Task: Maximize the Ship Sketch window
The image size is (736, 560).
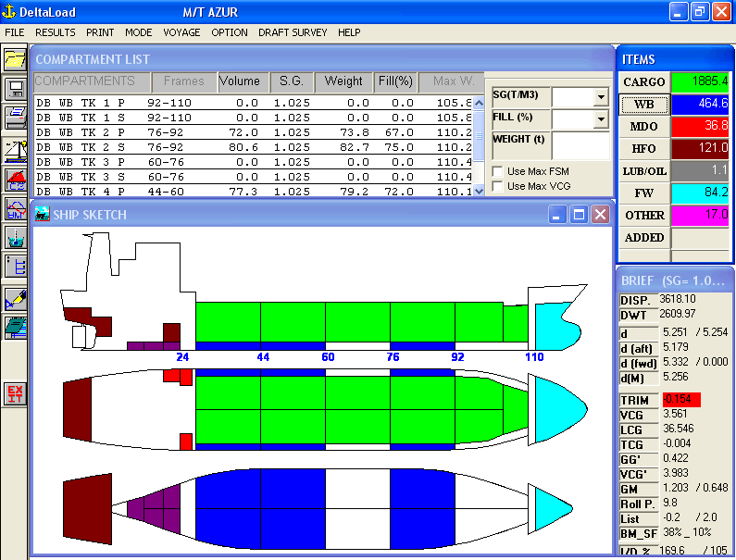Action: (579, 215)
